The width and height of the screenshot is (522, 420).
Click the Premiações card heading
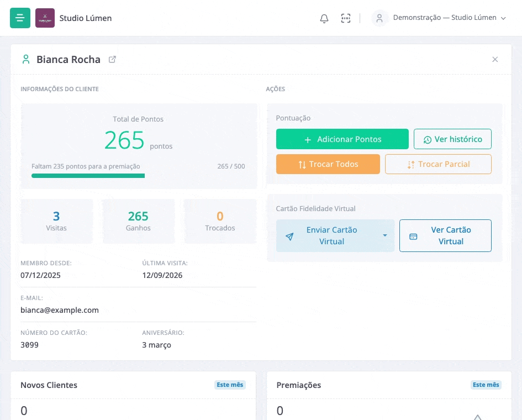click(x=299, y=385)
